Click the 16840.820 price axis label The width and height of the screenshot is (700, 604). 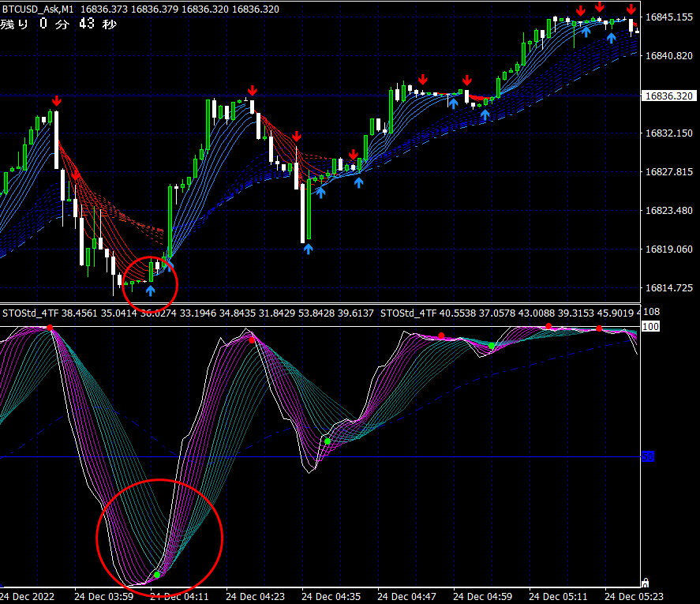668,56
